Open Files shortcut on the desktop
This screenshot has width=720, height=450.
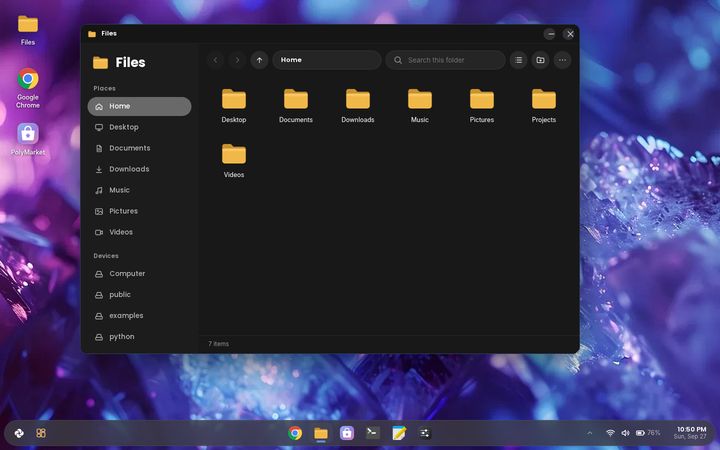(x=28, y=30)
